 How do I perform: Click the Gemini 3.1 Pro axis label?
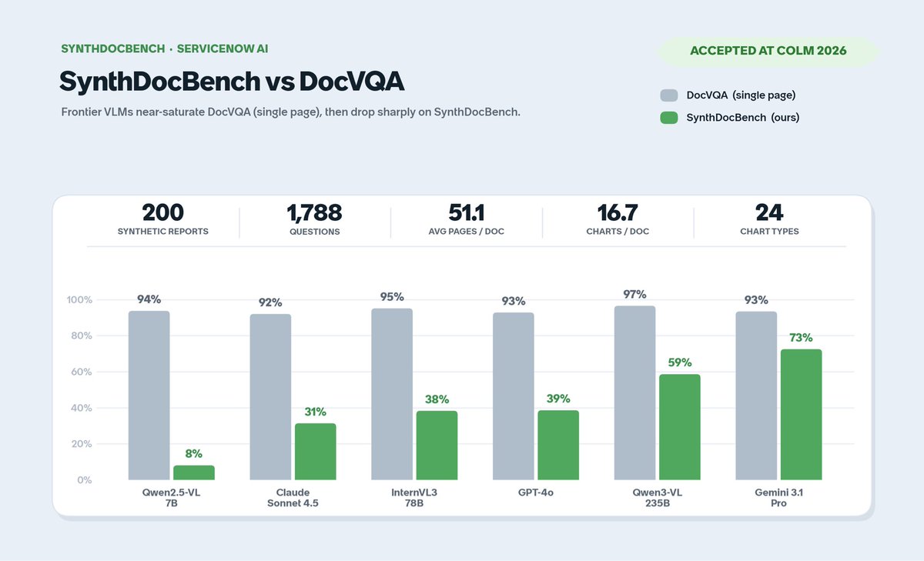point(778,498)
